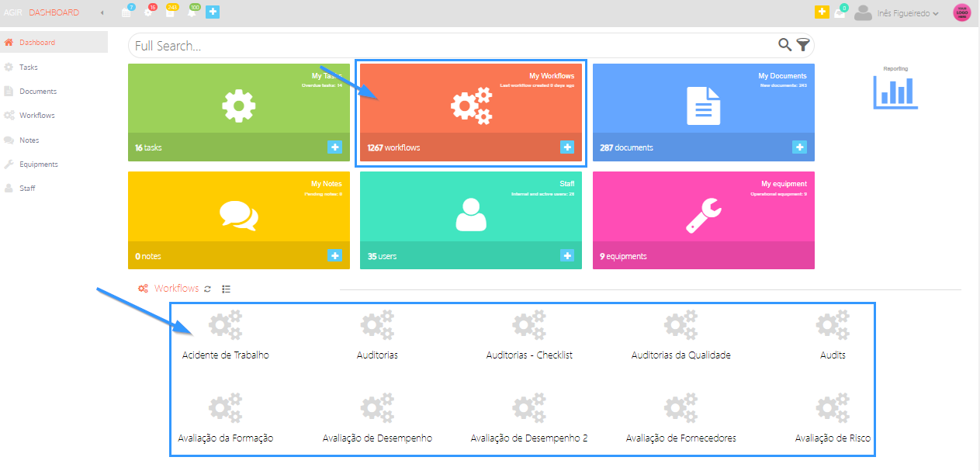Click the '287 documents' count

(x=626, y=147)
